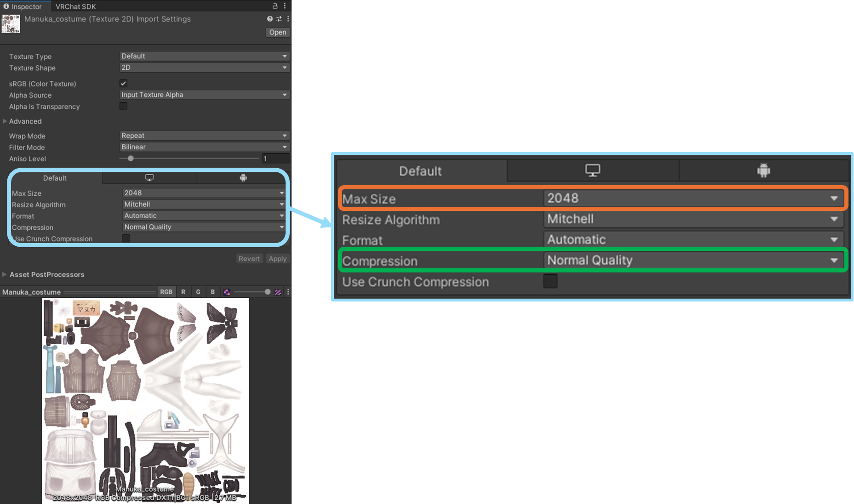Switch to the VRChat SDK tab
Viewport: 854px width, 504px height.
tap(75, 6)
